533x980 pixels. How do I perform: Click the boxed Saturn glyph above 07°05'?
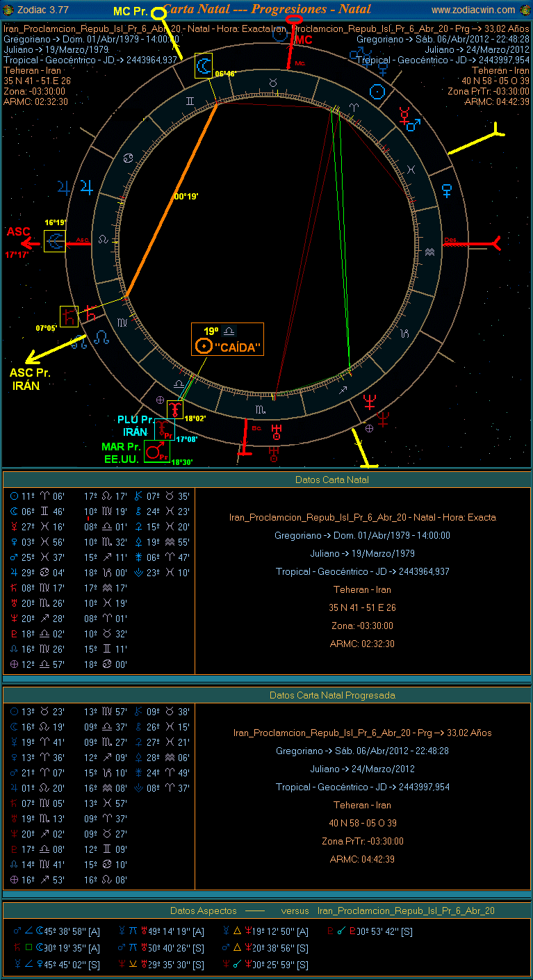[69, 317]
